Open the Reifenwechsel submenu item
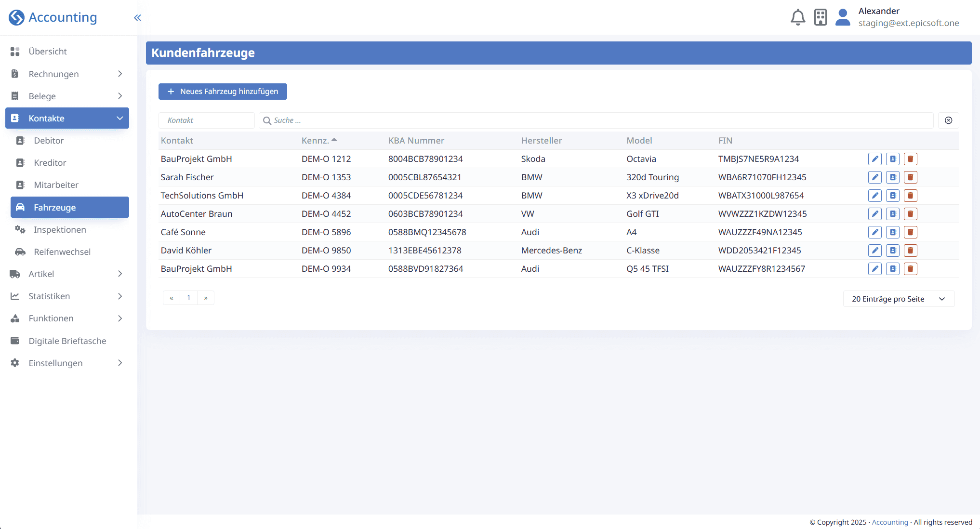 tap(70, 251)
